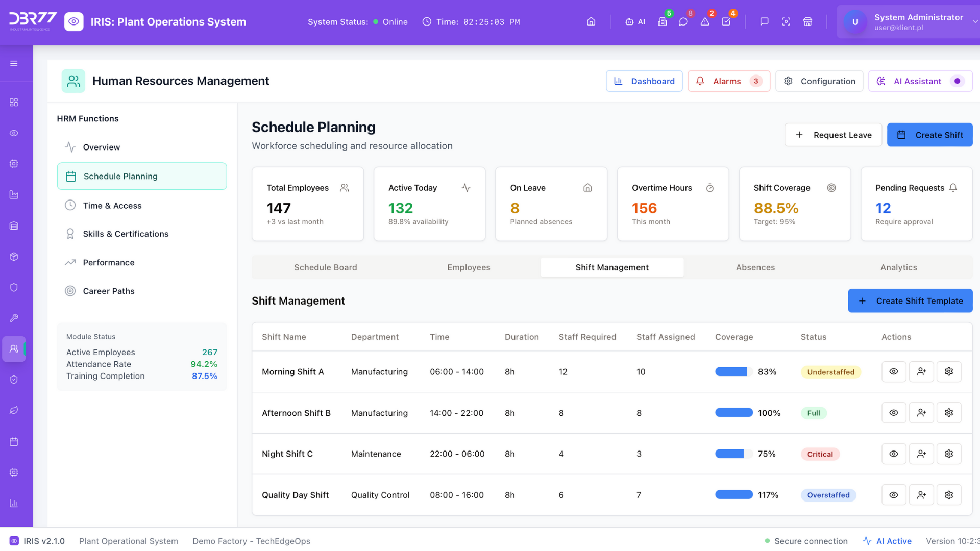Click chat bubble icon with badge 8
Viewport: 980px width, 551px height.
[683, 22]
